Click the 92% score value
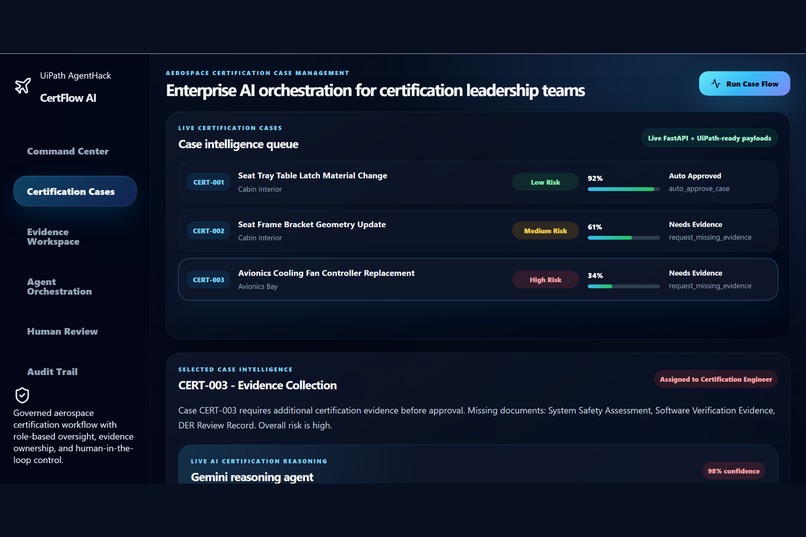The image size is (806, 537). pos(595,178)
